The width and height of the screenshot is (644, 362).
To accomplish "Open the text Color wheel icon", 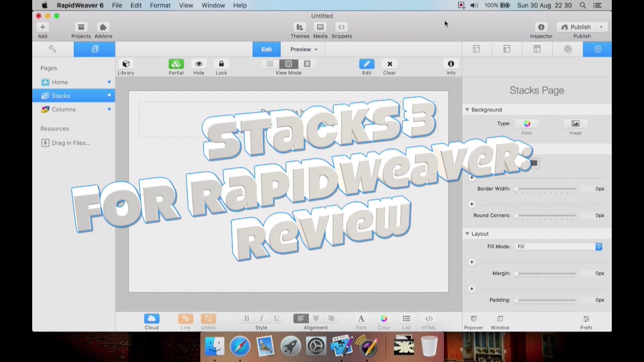I will pos(384,319).
